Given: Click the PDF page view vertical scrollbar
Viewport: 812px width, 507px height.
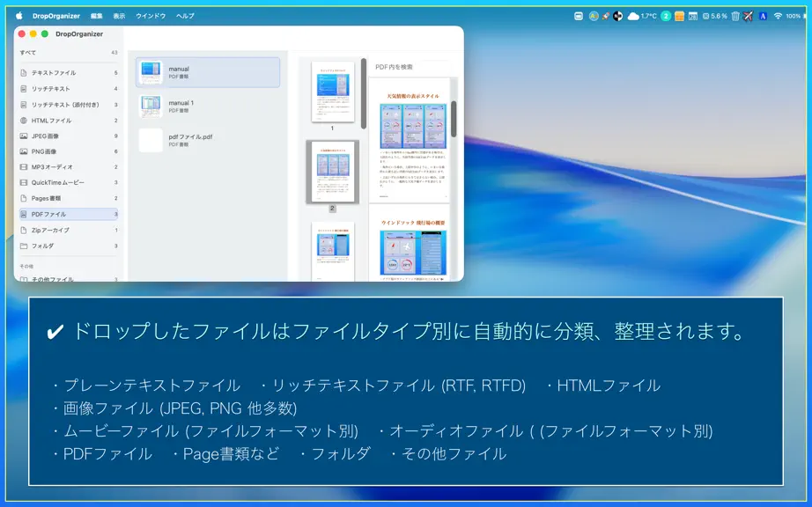Looking at the screenshot, I should point(454,119).
